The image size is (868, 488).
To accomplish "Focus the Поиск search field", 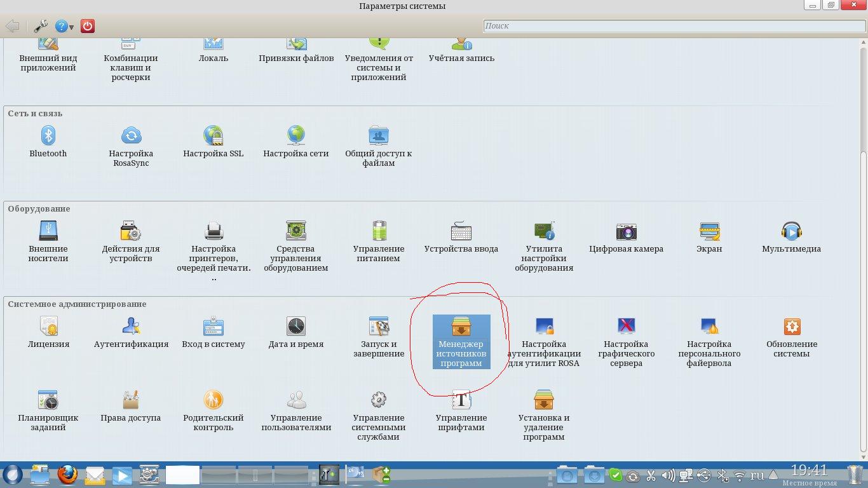I will coord(674,26).
